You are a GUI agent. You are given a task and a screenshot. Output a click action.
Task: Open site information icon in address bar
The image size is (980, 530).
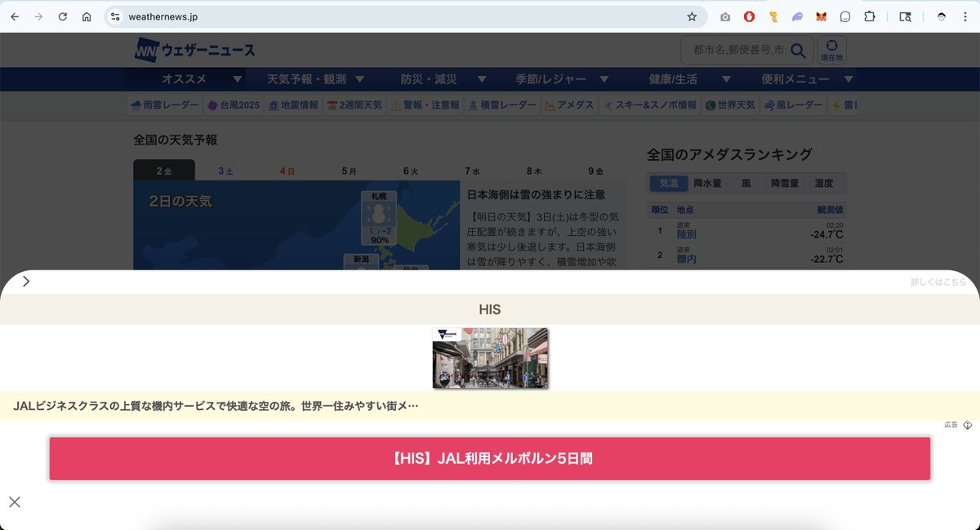coord(115,16)
